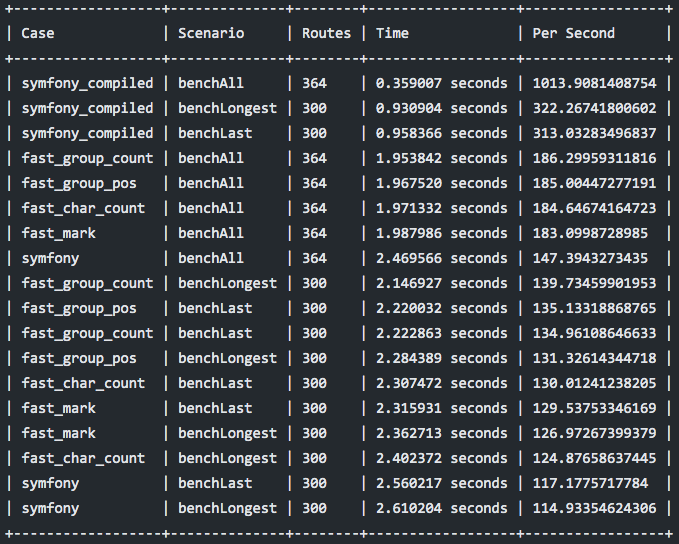The width and height of the screenshot is (679, 544).
Task: Select per-second value 139.73459901953
Action: (x=595, y=283)
